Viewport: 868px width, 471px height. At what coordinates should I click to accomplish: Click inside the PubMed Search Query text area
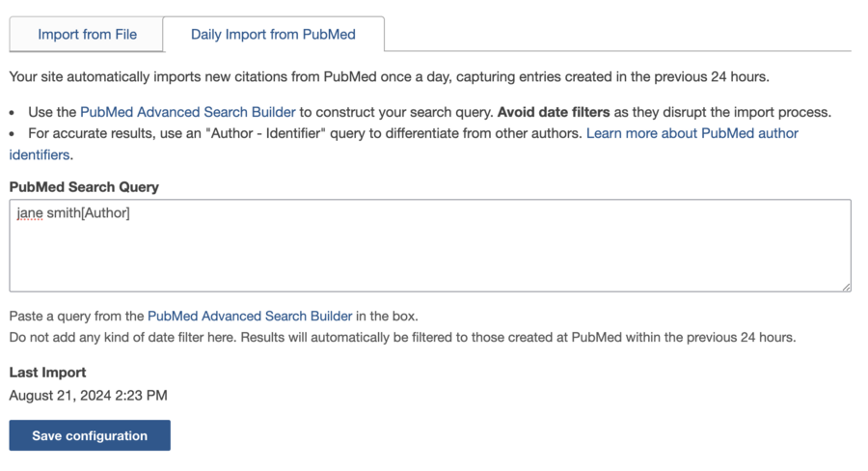429,251
